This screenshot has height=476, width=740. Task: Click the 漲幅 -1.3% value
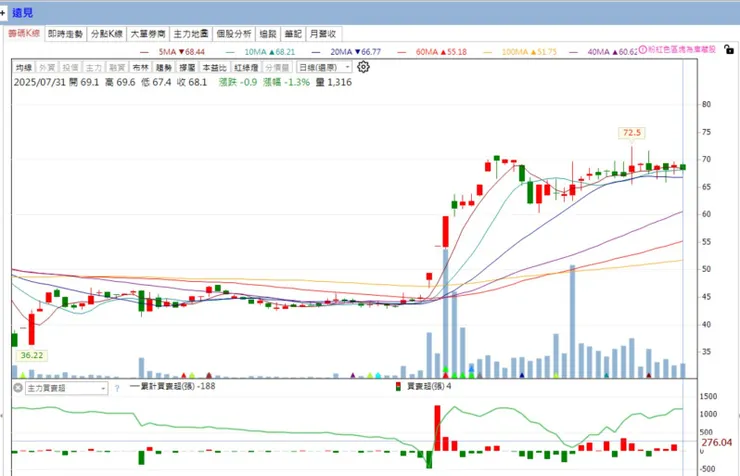click(286, 82)
